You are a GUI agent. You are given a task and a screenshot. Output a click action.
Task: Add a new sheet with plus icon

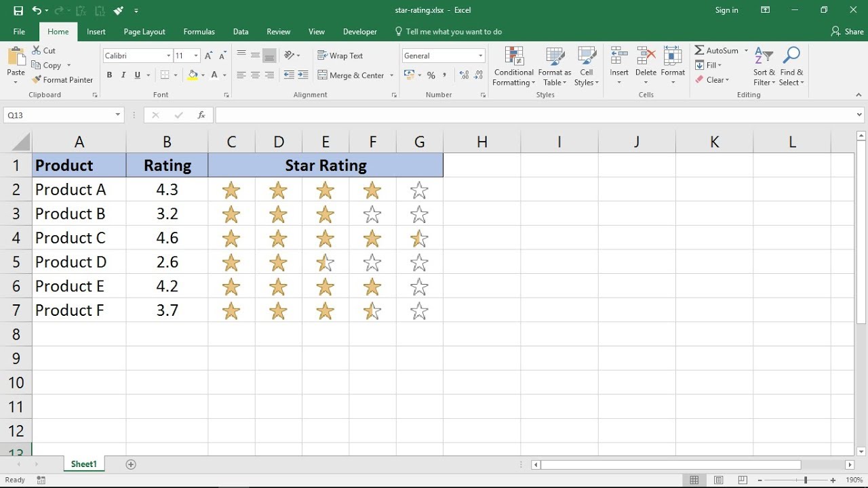pyautogui.click(x=131, y=464)
